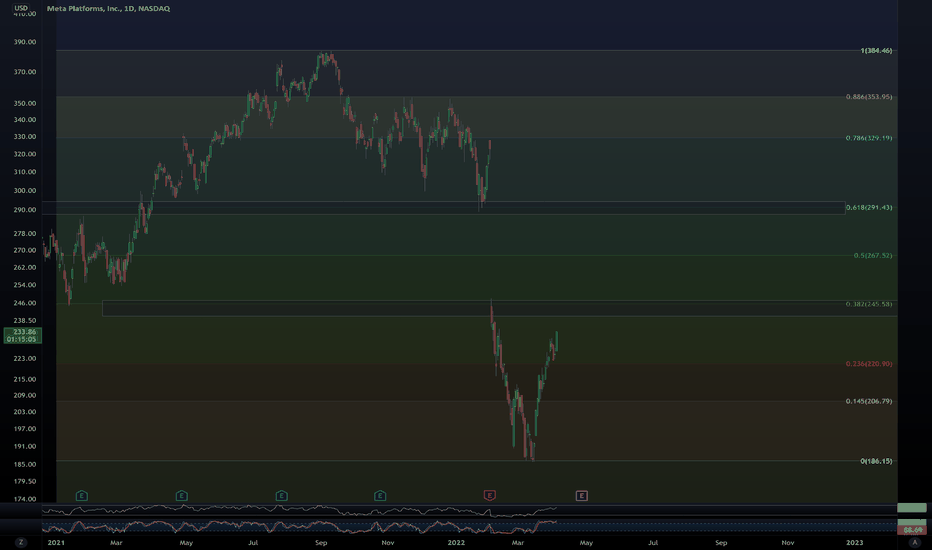This screenshot has height=550, width=932.
Task: Click the Meta Platforms, Inc. chart title
Action: point(108,8)
